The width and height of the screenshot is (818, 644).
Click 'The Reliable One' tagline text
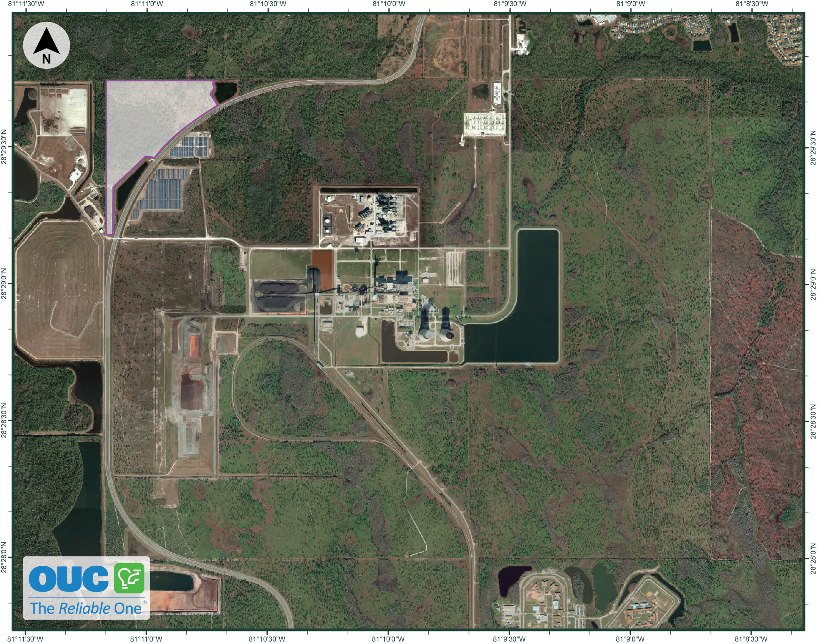pos(86,608)
